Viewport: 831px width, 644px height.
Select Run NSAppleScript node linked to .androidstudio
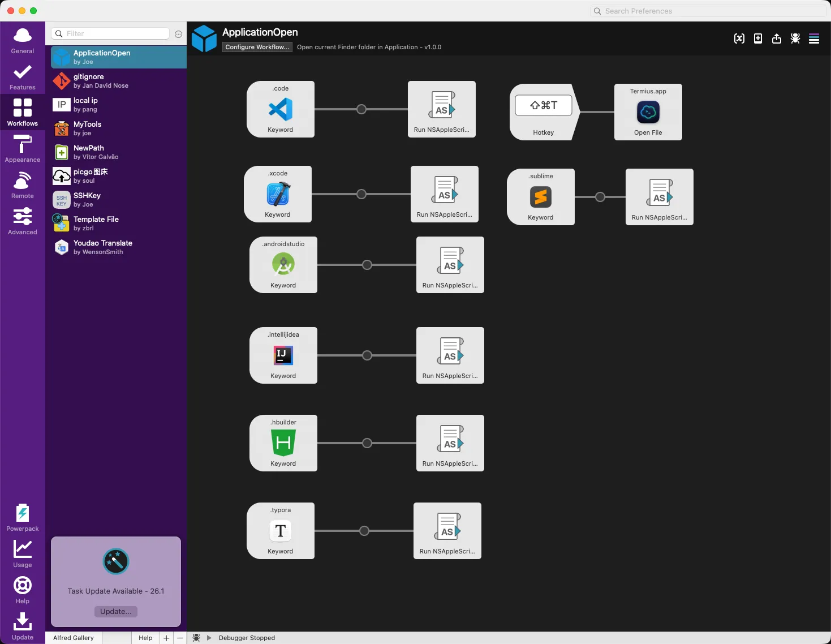pyautogui.click(x=450, y=265)
